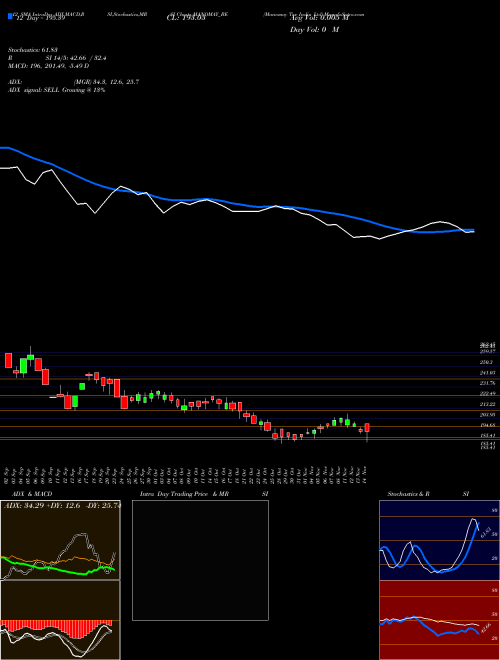
Task: Click 'ADX: 34.29 +DY: 12.6 -DY: 25.74' label
Action: coord(62,505)
